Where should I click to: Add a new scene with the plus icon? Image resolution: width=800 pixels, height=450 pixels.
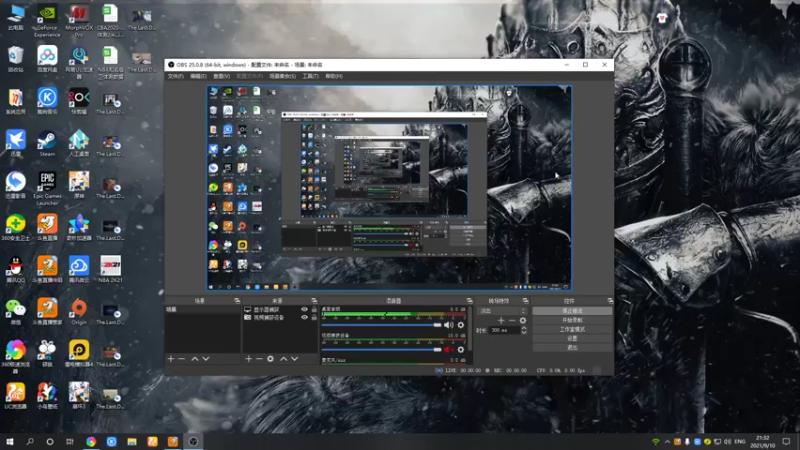pos(171,359)
